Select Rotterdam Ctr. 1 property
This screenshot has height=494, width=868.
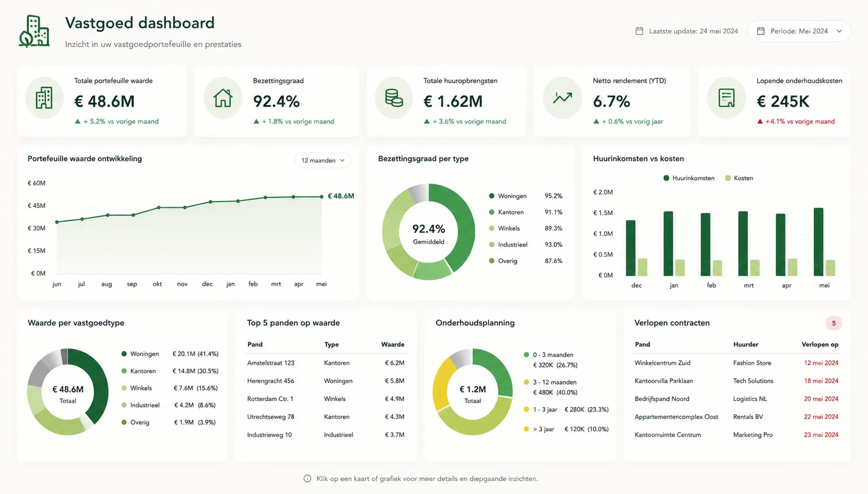[x=326, y=399]
